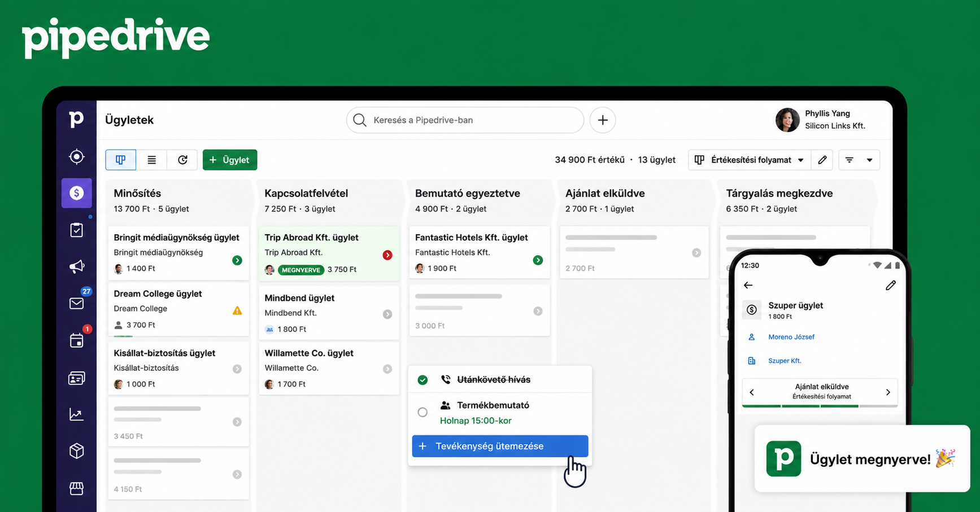Click Ügylet megnyerve! notification
Image resolution: width=980 pixels, height=512 pixels.
(x=862, y=459)
